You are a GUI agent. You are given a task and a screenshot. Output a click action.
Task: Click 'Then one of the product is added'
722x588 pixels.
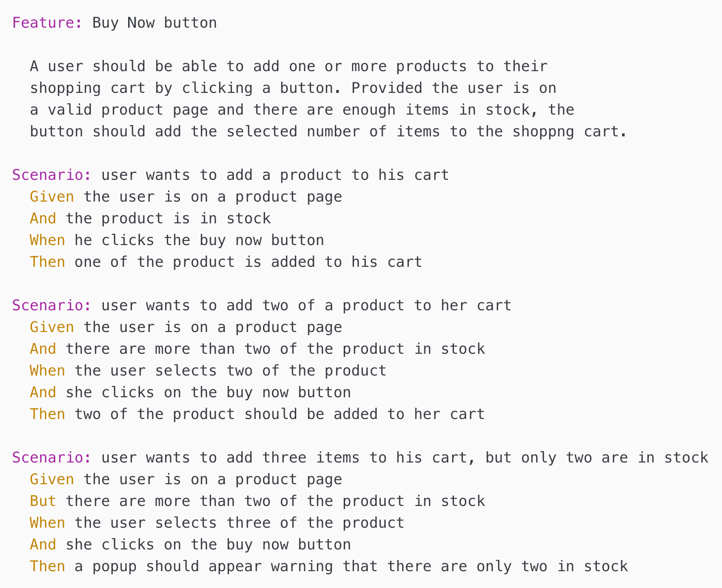coord(226,262)
